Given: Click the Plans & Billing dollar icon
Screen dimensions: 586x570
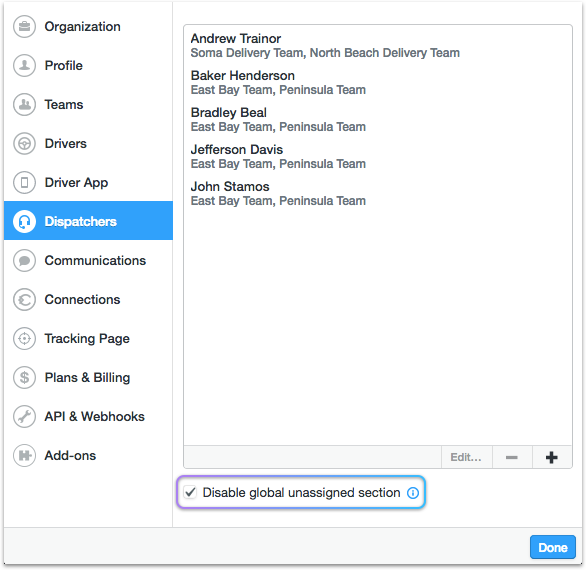Looking at the screenshot, I should (x=24, y=378).
